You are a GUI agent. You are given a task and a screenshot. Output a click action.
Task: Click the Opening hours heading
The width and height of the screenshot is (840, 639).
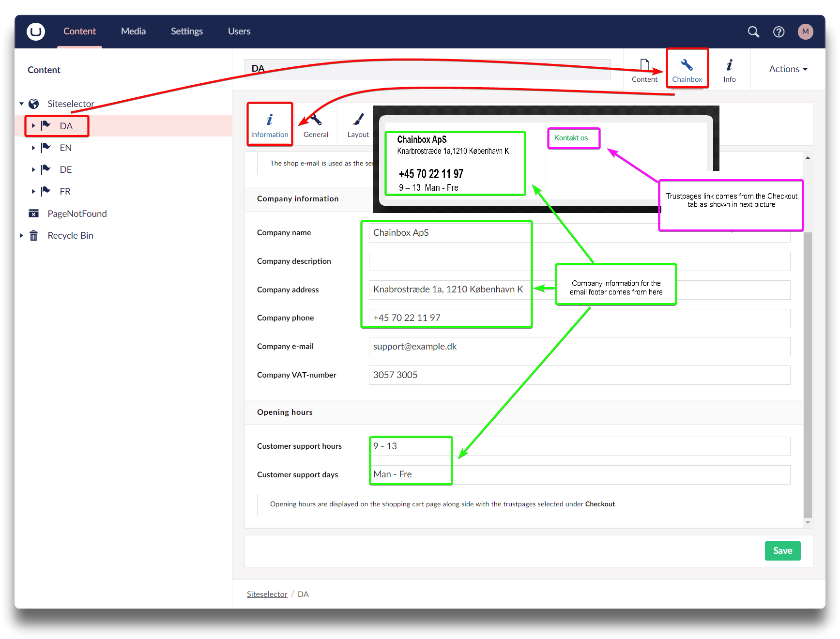[x=285, y=412]
